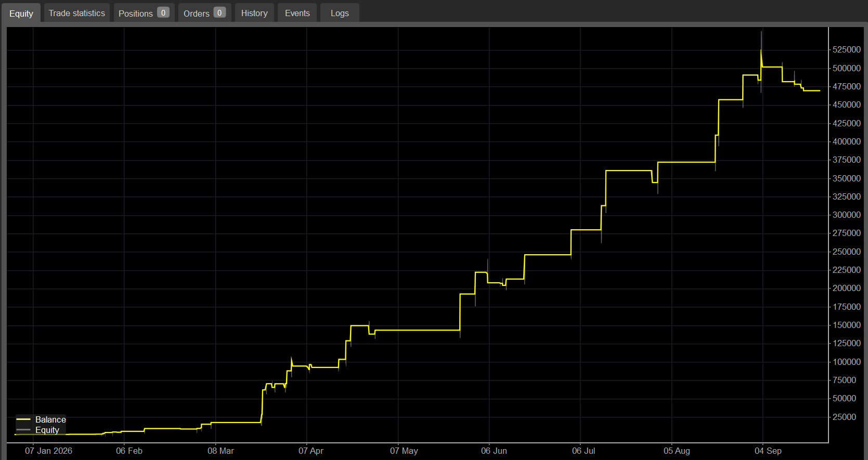Click the '06 Feb' date label
Screen dimensions: 868x460
[x=129, y=451]
